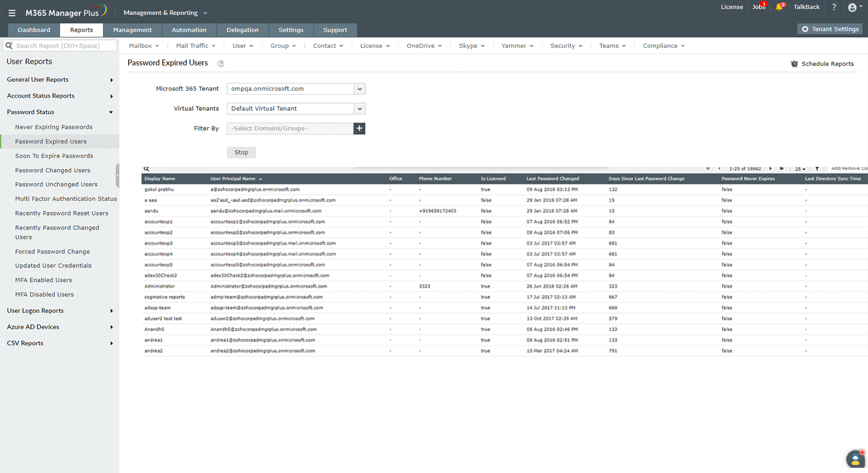The width and height of the screenshot is (868, 473).
Task: Open the chat assistant icon at bottom right
Action: [x=856, y=458]
